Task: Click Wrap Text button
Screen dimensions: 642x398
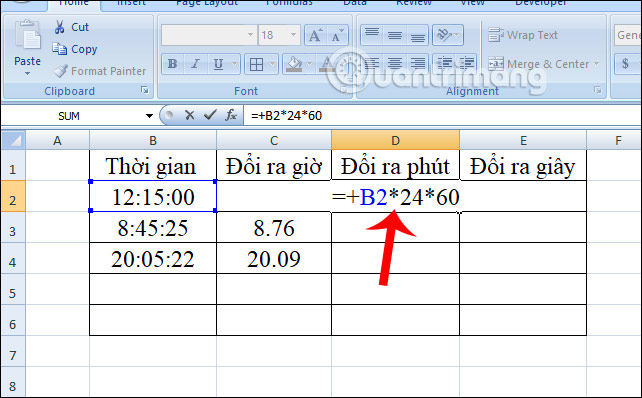Action: pyautogui.click(x=523, y=35)
